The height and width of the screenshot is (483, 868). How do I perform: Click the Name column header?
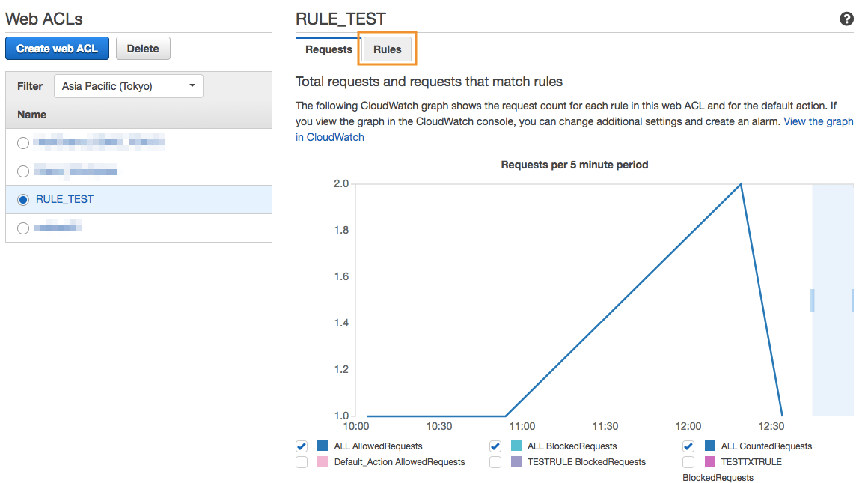pos(32,115)
